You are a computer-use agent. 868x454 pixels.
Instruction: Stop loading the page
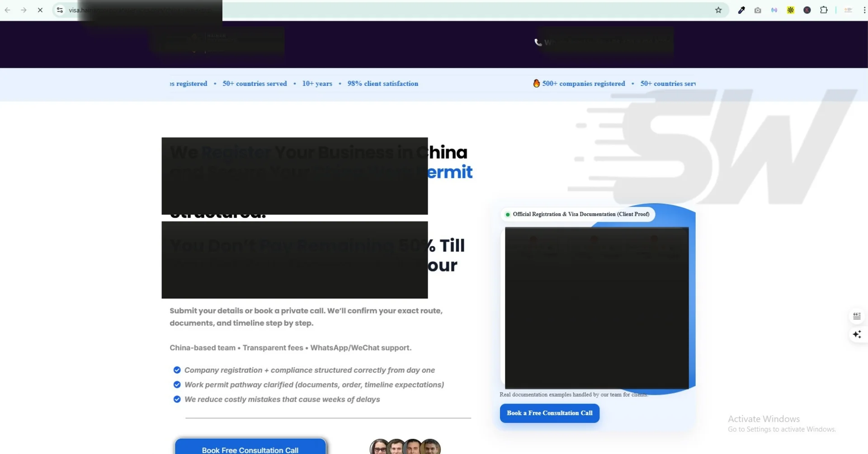(x=40, y=10)
